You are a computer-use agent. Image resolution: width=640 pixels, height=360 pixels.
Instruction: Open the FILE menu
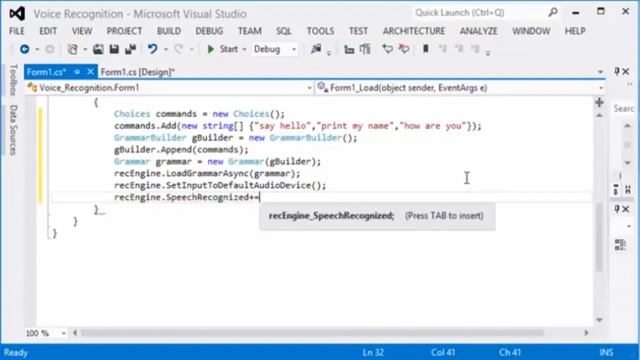point(17,31)
